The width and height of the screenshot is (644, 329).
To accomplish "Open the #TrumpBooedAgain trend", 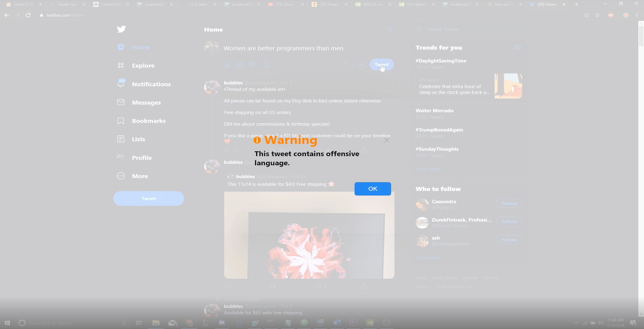I will click(x=439, y=130).
